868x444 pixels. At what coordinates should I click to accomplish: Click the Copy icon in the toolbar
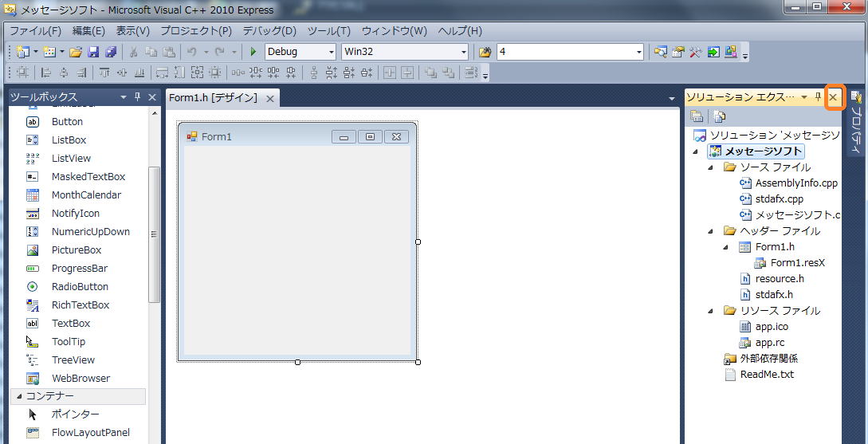coord(151,52)
